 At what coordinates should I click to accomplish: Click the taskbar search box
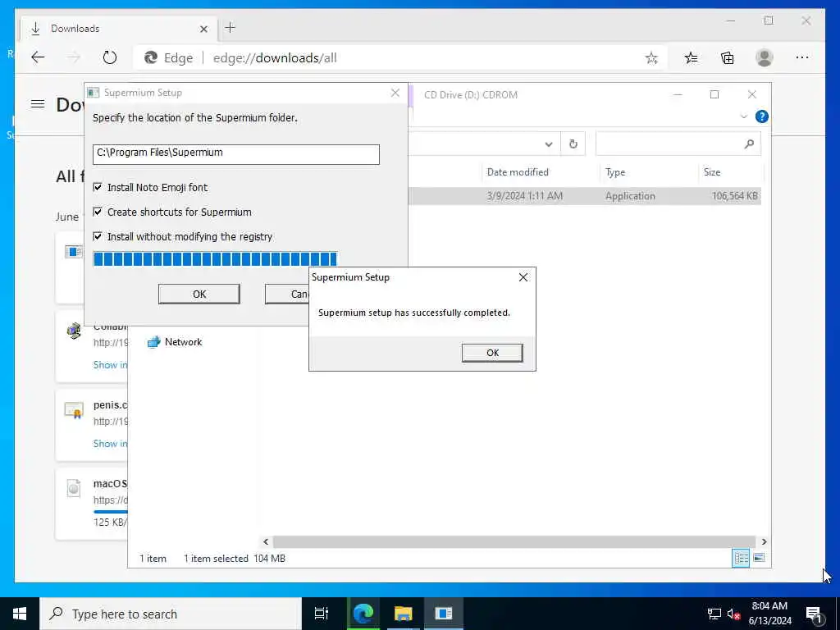click(171, 614)
